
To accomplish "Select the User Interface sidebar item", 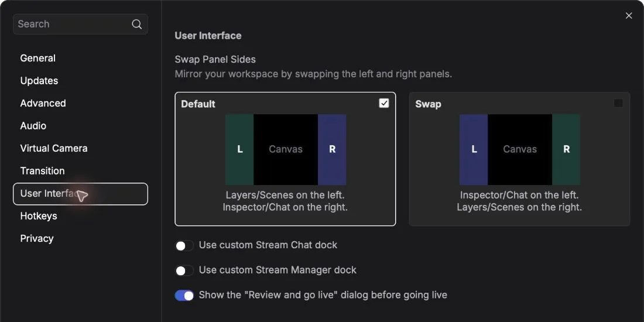I will coord(81,194).
